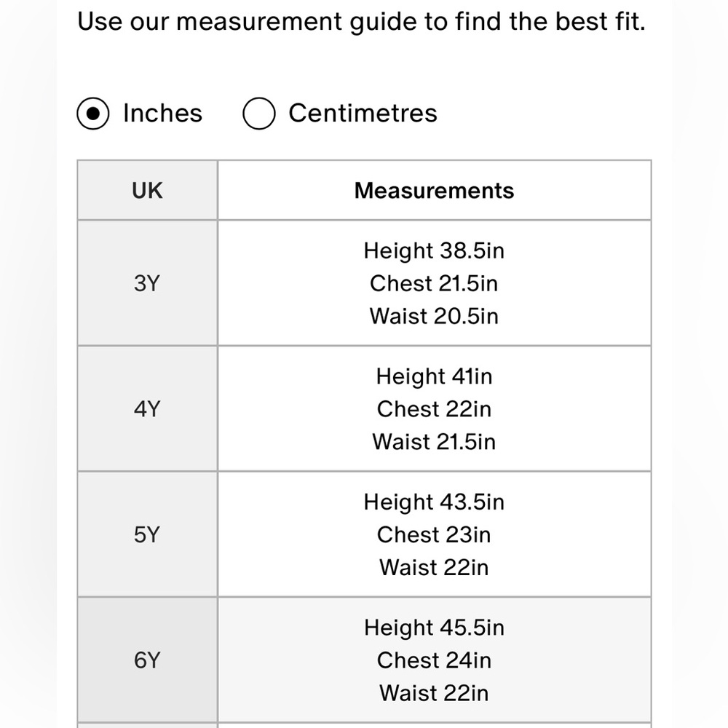Click Height 41in measurement text
The image size is (728, 728).
click(x=434, y=376)
